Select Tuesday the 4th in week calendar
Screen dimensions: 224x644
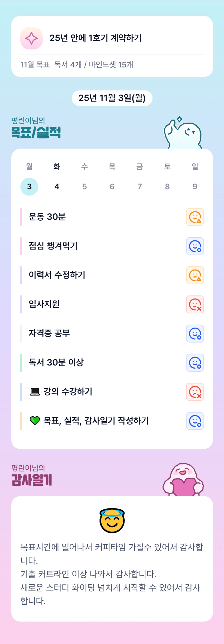coord(57,186)
